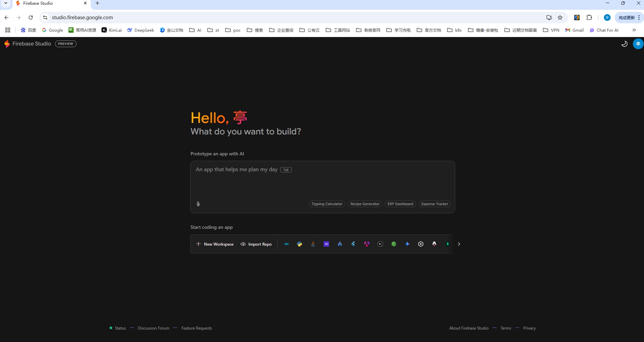Open the VPN bookmarks folder

click(x=551, y=30)
